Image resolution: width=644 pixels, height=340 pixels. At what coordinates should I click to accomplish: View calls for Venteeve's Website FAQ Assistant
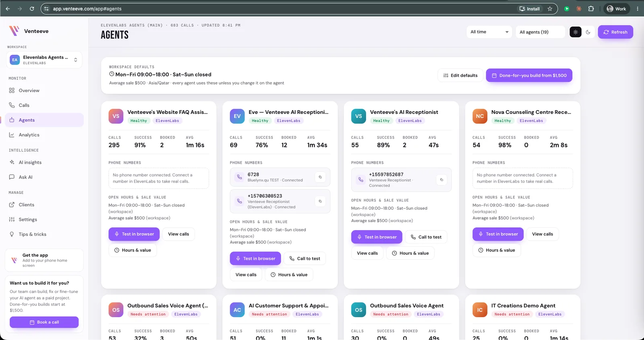pyautogui.click(x=178, y=234)
